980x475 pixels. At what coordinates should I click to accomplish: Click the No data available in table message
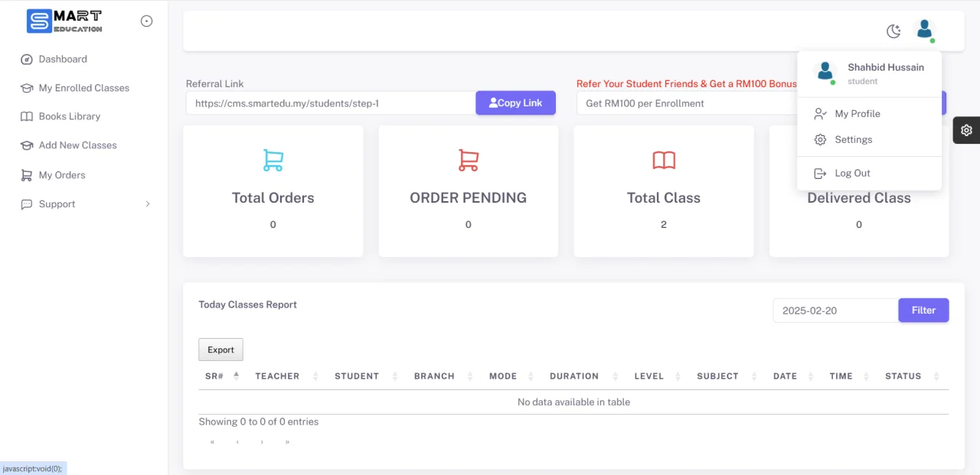(x=573, y=402)
